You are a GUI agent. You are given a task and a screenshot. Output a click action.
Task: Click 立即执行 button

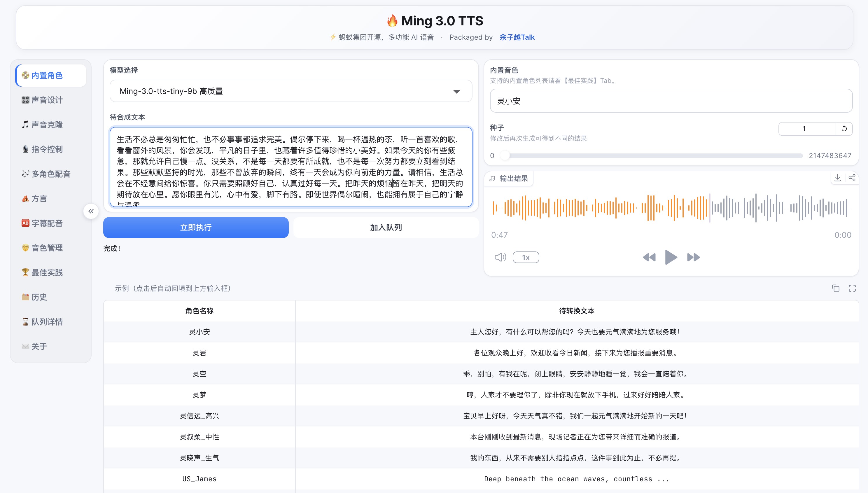click(196, 228)
